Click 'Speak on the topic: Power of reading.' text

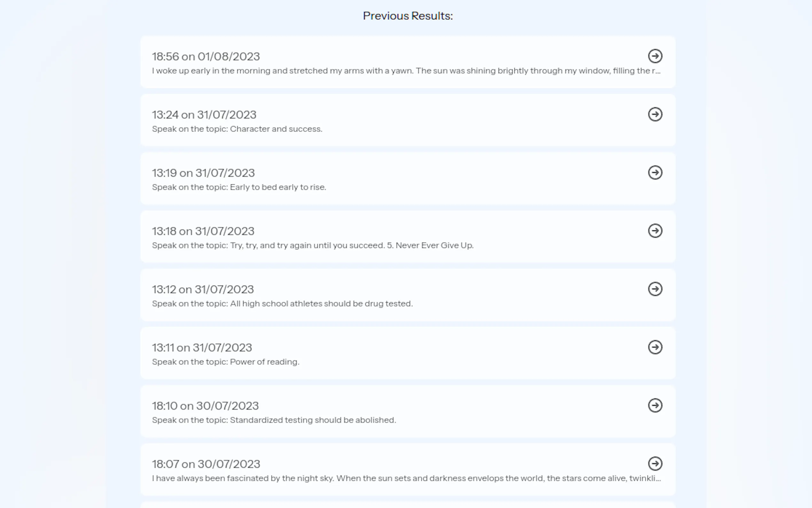225,362
